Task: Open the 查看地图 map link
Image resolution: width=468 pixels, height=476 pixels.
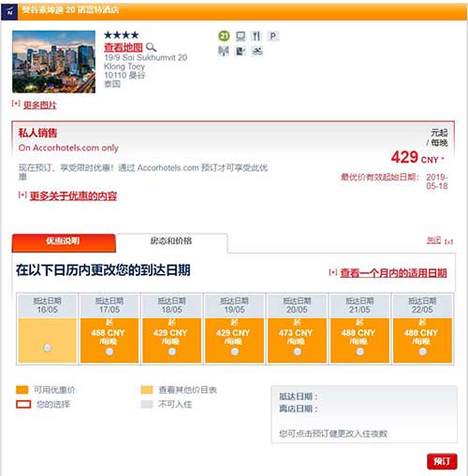Action: coord(124,47)
